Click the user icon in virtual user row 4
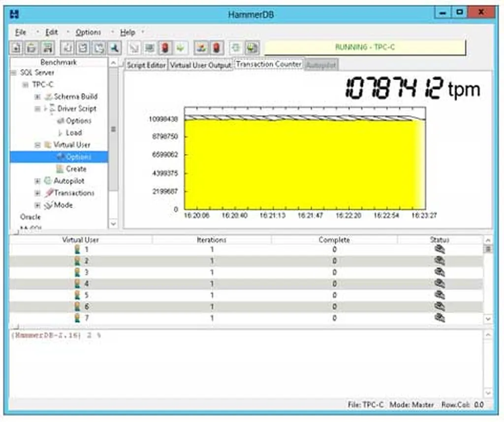 tap(77, 284)
